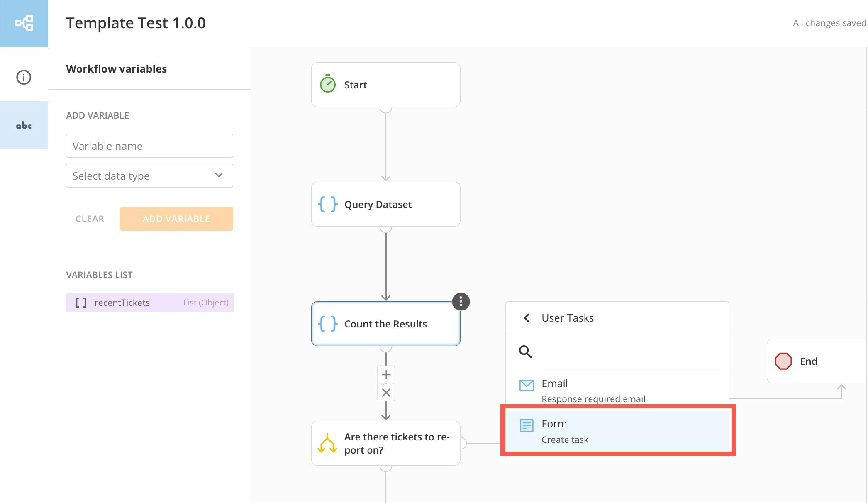Click the yellow gateway branch icon
Viewport: 868px width, 503px height.
click(327, 443)
